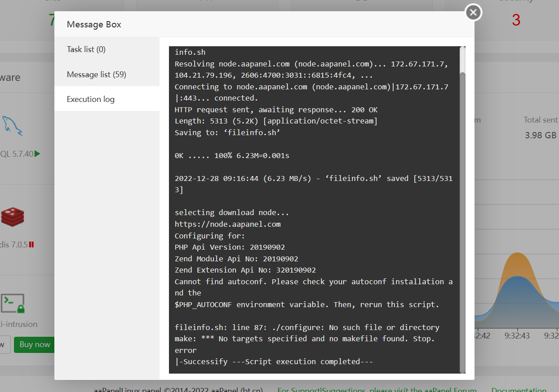
Task: Click the Redis stacked-blocks icon
Action: click(13, 217)
